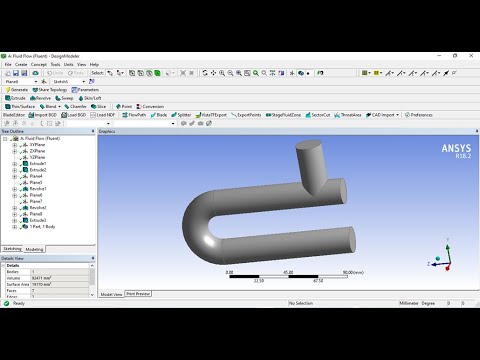480x360 pixels.
Task: Open the Units menu
Action: point(69,64)
